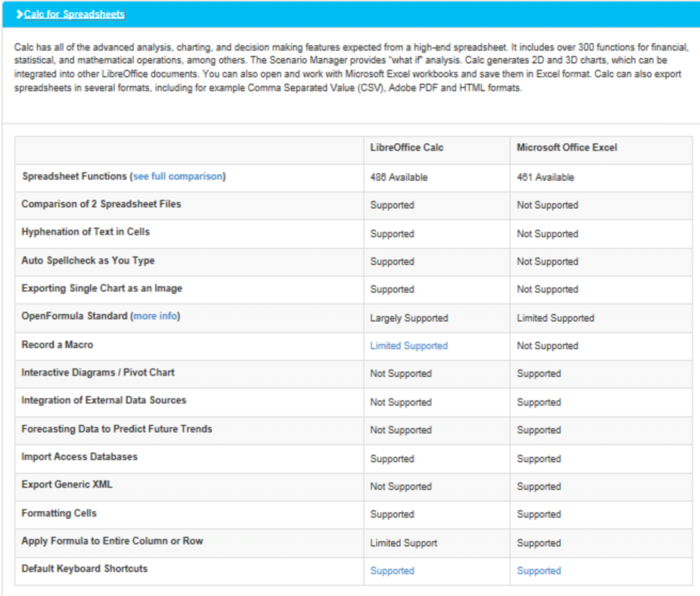Open Excel Supported link for Default Keyboard Shortcuts
The image size is (700, 596).
[x=539, y=571]
